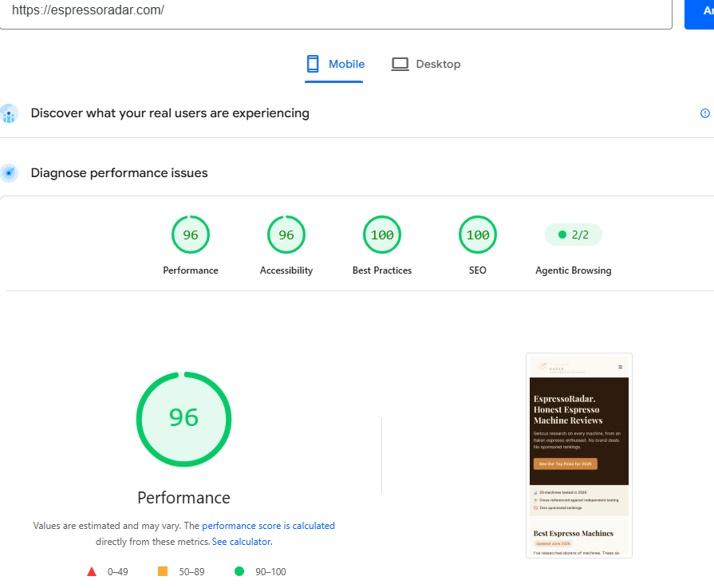Open the Diagnose performance radar icon

(x=9, y=173)
